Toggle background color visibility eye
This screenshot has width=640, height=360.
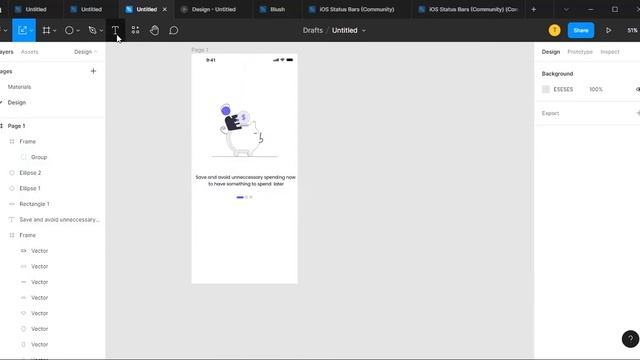[x=638, y=89]
